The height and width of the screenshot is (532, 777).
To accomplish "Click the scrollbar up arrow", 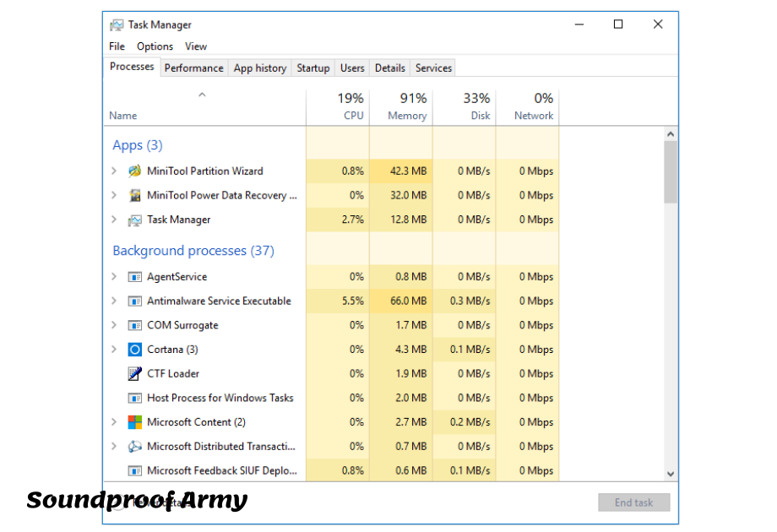I will (671, 134).
